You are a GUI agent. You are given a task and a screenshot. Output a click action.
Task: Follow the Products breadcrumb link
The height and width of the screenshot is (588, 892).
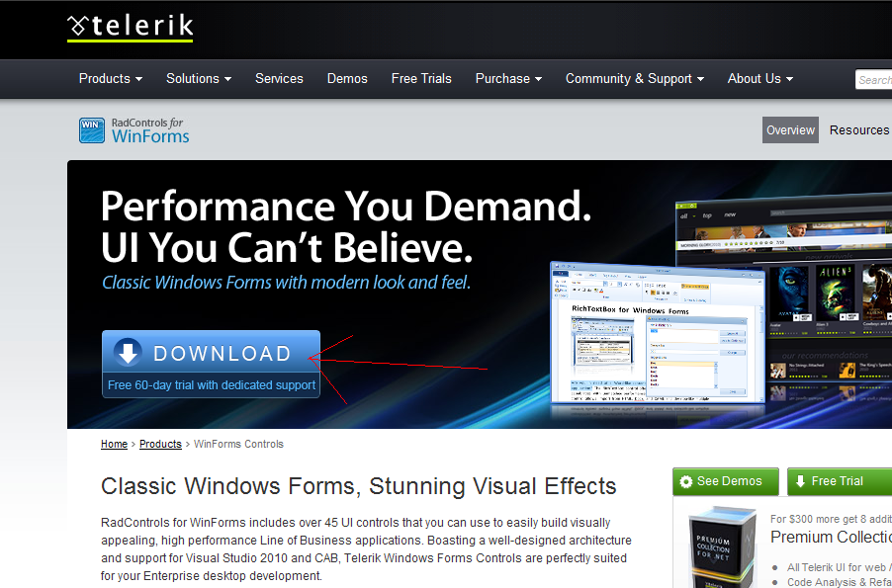coord(160,444)
